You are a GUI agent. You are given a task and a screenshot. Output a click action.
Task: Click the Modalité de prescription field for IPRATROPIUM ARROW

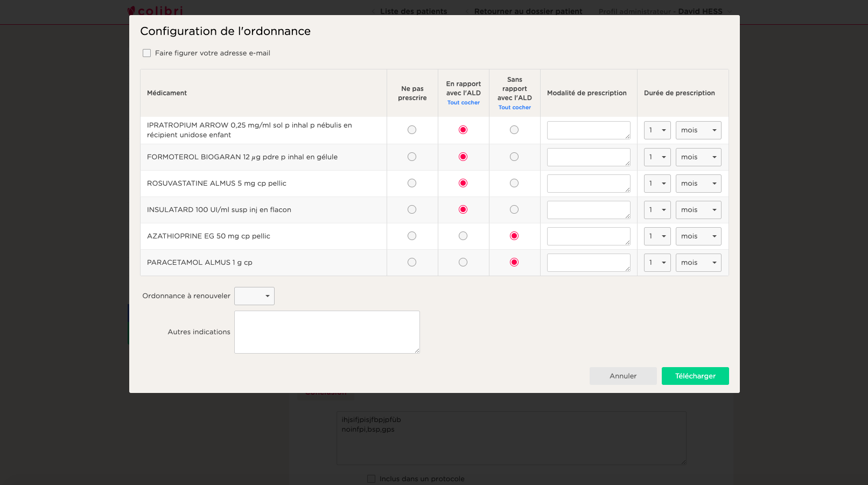(x=589, y=130)
